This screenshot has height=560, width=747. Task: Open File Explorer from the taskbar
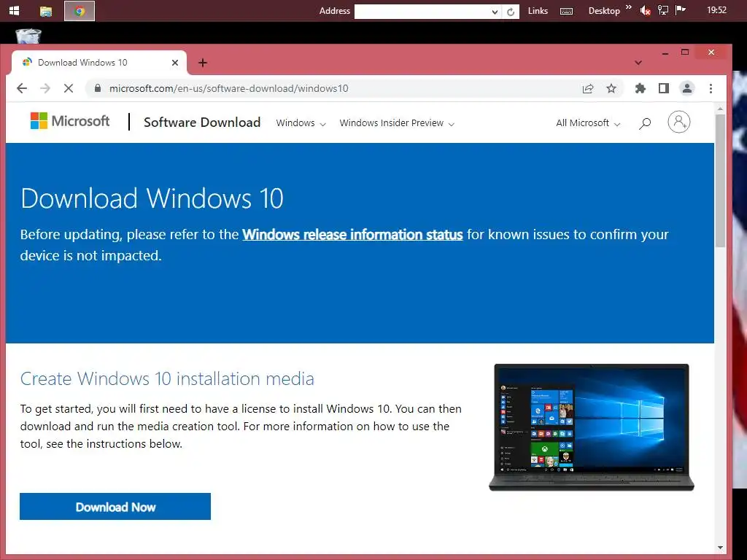pos(46,11)
